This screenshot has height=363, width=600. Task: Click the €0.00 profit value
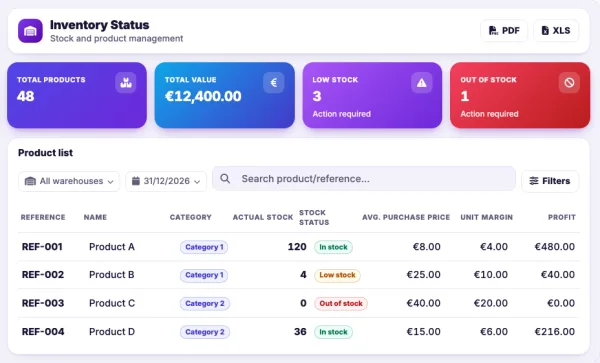coord(561,303)
